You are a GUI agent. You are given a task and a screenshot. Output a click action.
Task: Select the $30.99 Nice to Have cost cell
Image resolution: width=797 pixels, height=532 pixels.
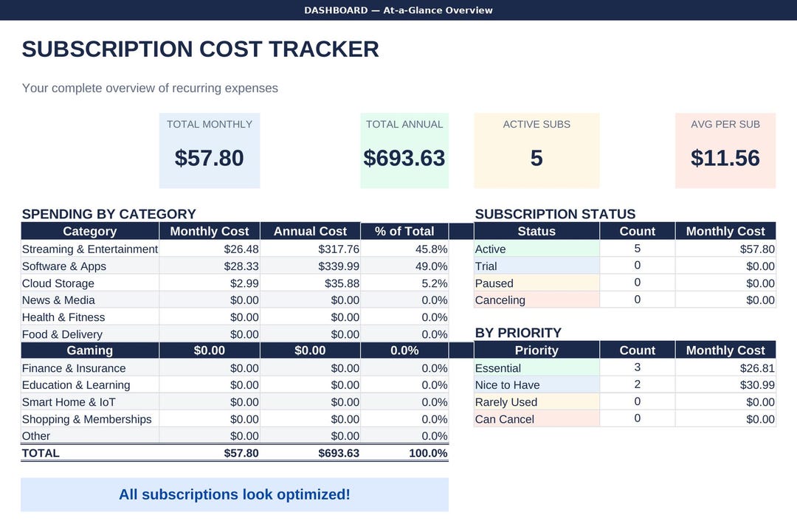[x=725, y=385]
